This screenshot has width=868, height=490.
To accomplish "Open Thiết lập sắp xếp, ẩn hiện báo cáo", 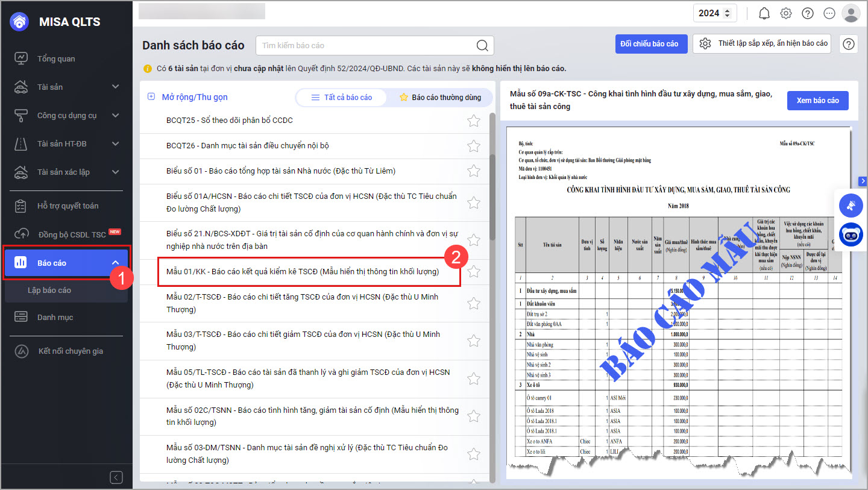I will [x=763, y=44].
